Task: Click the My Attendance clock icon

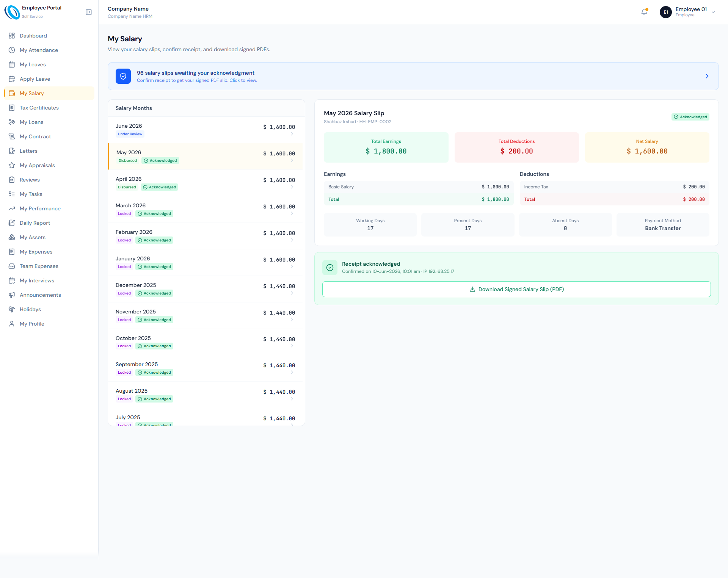Action: click(x=12, y=50)
